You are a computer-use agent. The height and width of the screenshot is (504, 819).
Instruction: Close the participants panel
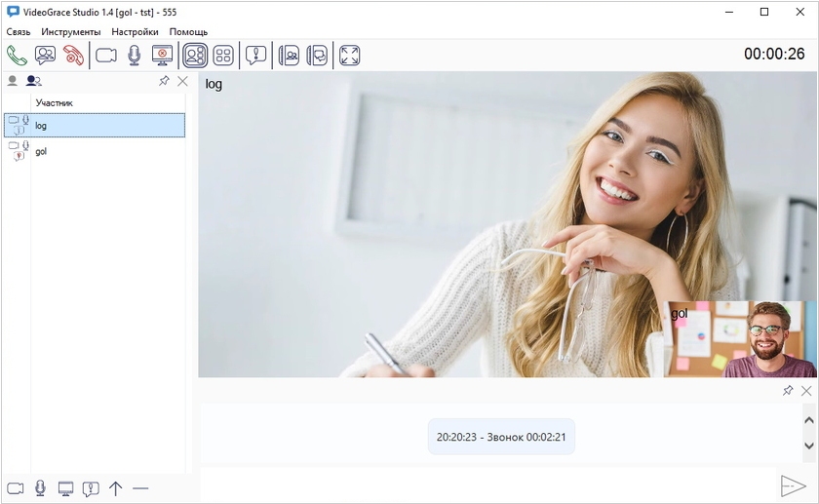(182, 81)
